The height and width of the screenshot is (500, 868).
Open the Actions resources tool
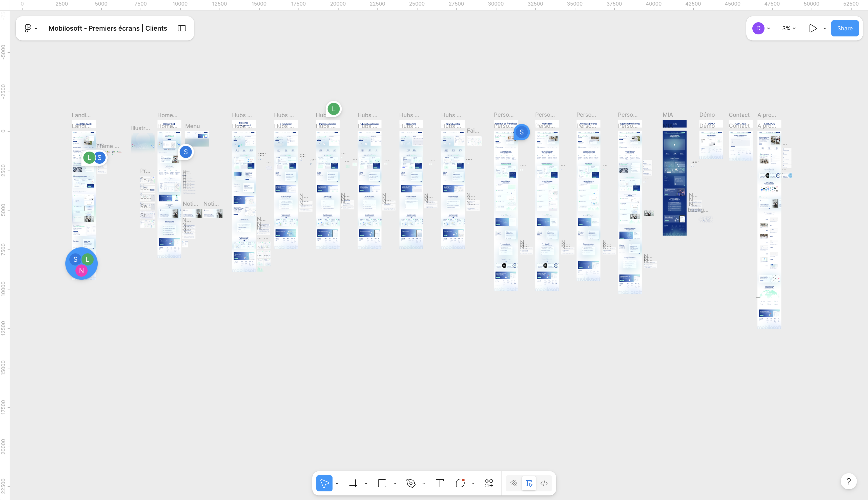[x=489, y=483]
